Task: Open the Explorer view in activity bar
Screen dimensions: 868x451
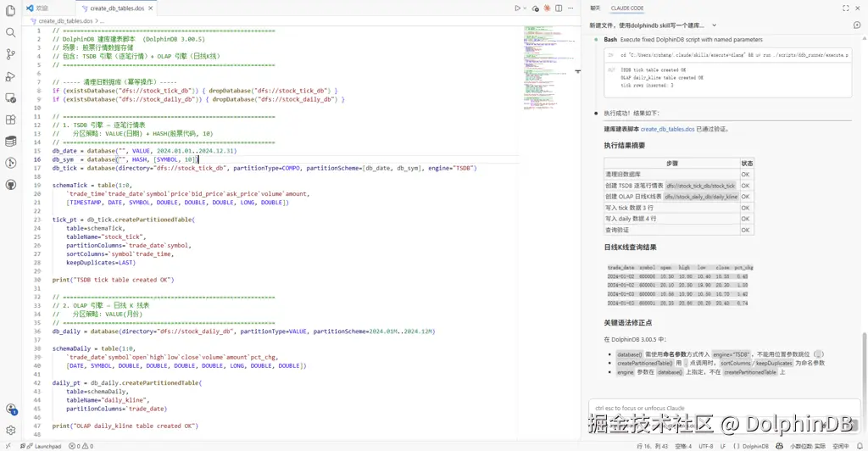Action: click(x=10, y=10)
